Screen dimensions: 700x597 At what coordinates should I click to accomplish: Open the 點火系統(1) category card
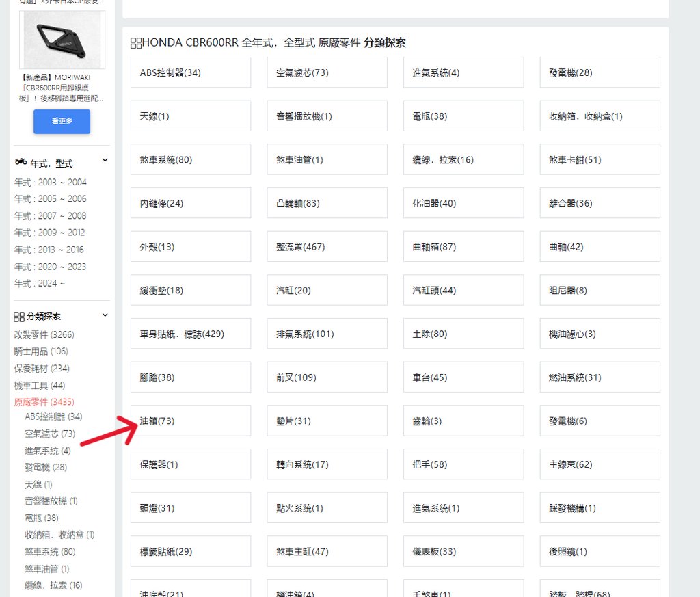click(x=327, y=507)
